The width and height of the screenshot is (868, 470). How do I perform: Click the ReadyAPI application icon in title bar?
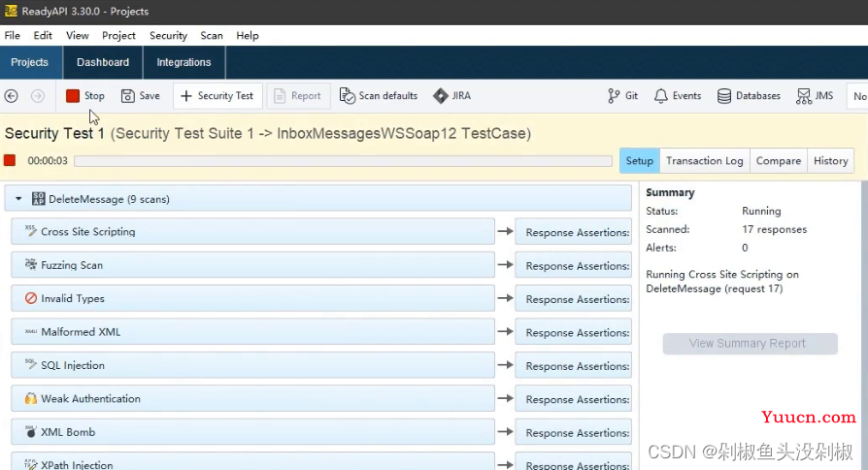pos(11,11)
